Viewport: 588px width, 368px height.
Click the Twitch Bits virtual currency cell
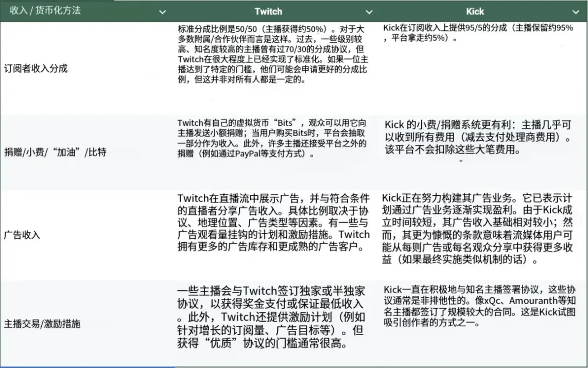(273, 138)
